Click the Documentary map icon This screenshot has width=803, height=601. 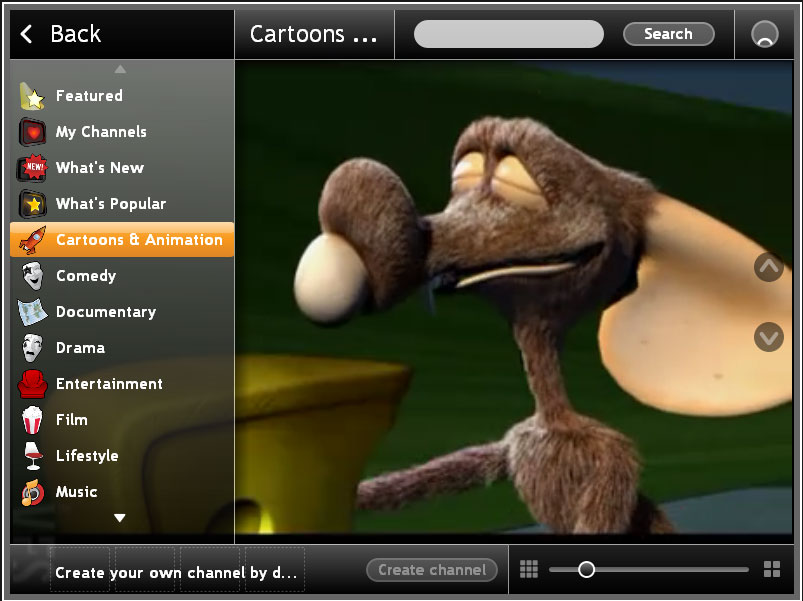[x=32, y=312]
